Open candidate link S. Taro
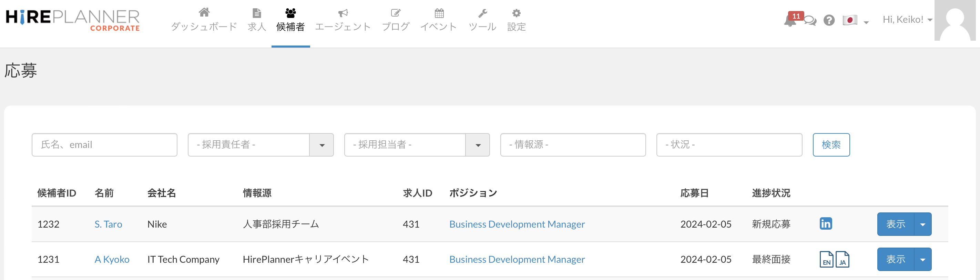The image size is (980, 280). point(109,224)
